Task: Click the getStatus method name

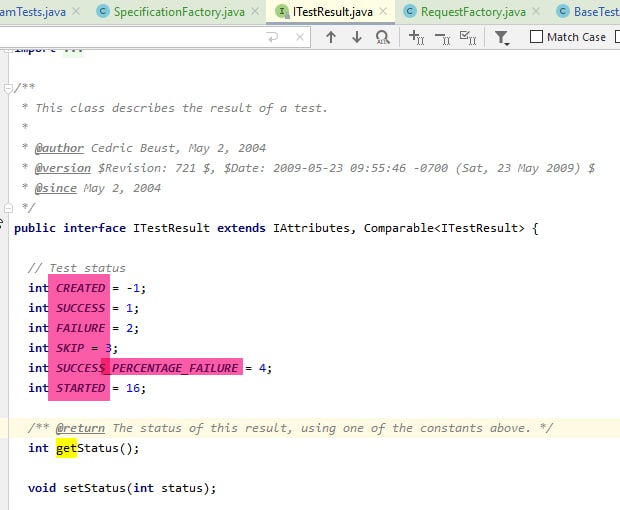Action: point(87,448)
